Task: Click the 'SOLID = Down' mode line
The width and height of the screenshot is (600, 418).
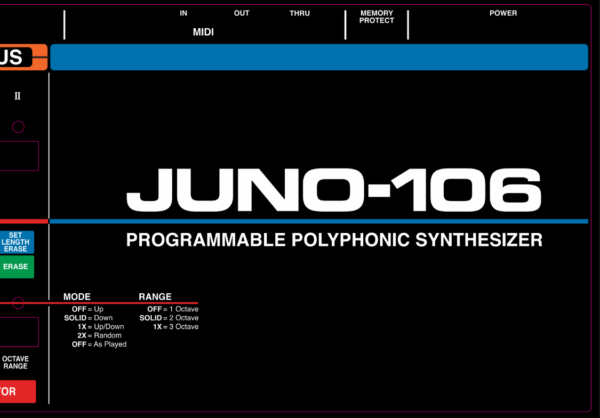Action: tap(88, 318)
